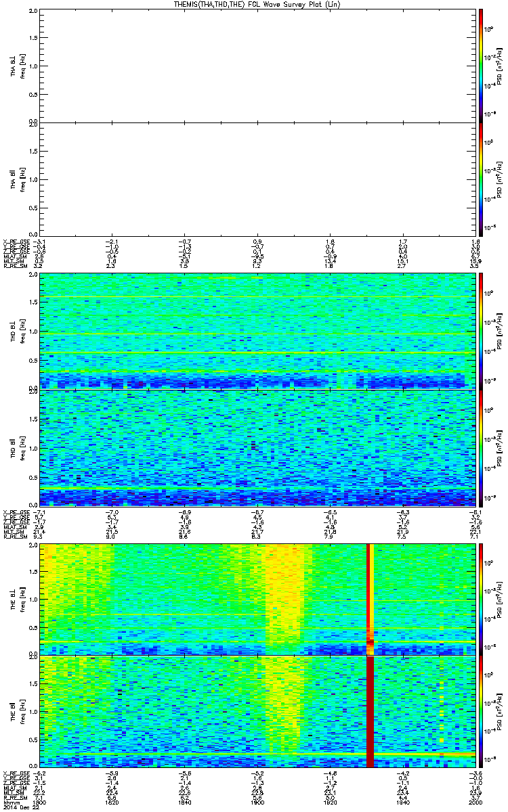Click the empty THA BL spectrogram panel

pyautogui.click(x=257, y=66)
